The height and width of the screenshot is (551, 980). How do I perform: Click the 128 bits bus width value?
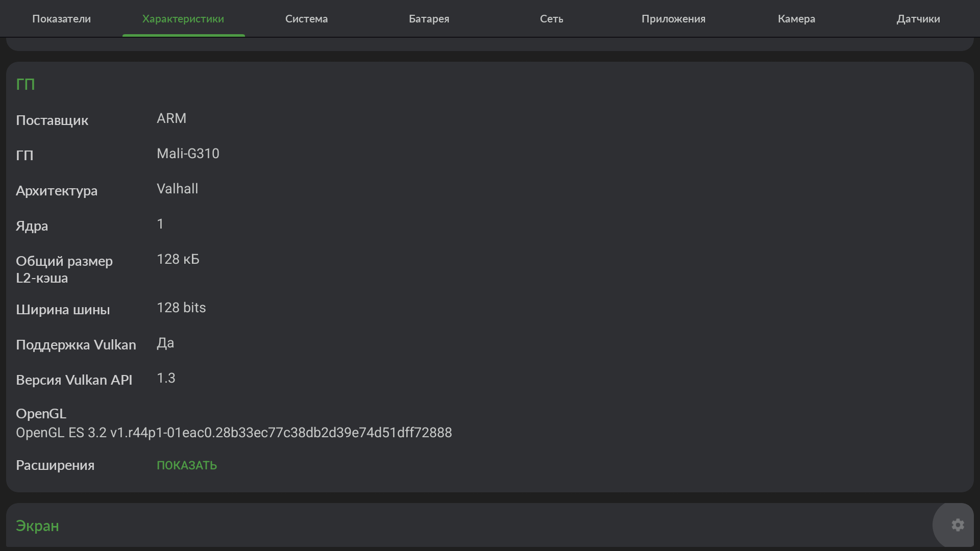(181, 308)
